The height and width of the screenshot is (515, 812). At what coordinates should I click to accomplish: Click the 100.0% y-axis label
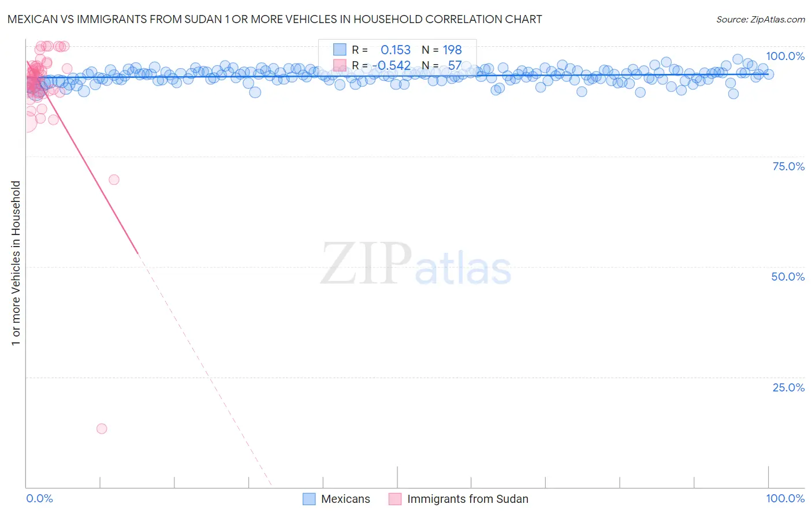click(x=785, y=56)
